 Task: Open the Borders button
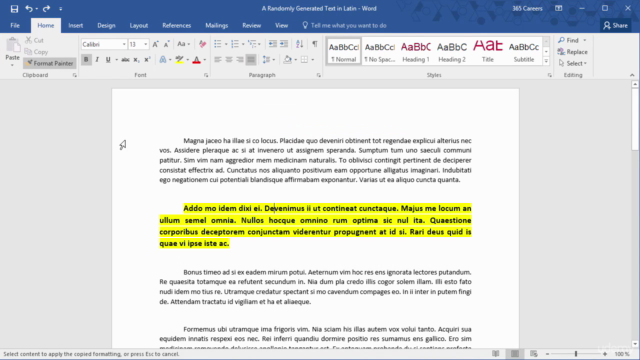tap(304, 60)
